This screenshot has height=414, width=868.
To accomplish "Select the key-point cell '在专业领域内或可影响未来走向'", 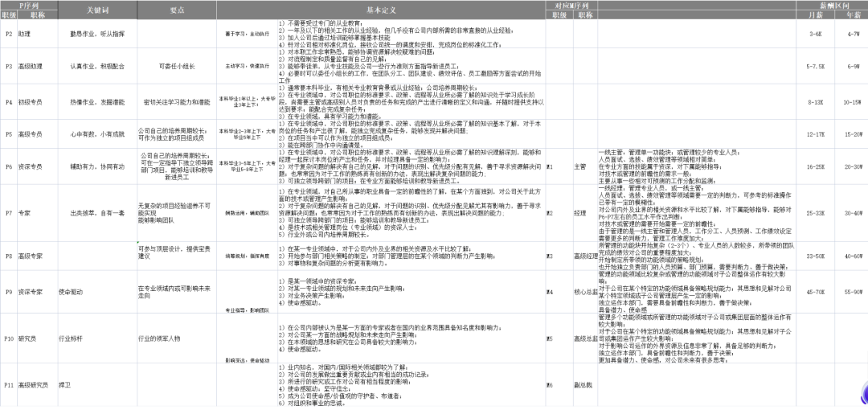I will [177, 292].
